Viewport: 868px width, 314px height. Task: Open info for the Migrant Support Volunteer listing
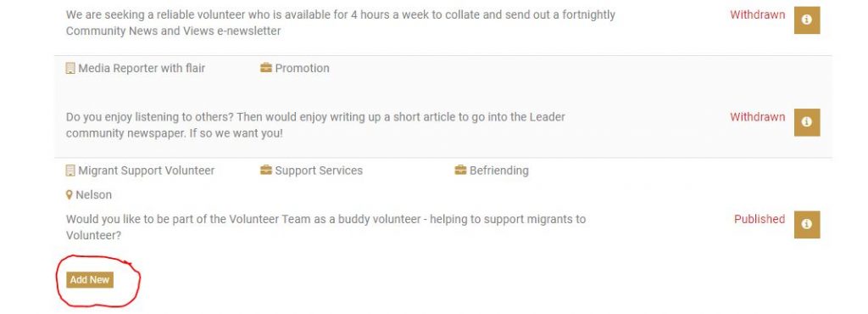[x=807, y=224]
